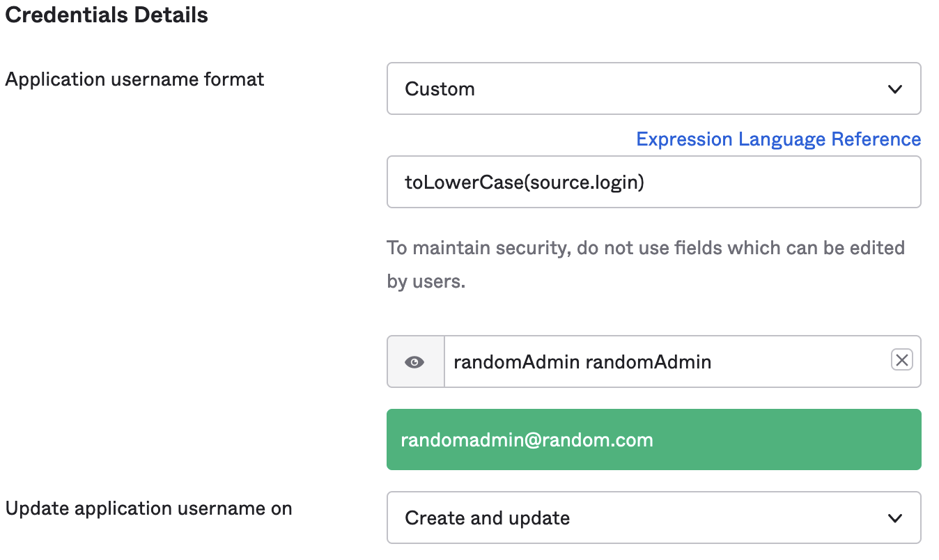Click chevron arrow on Create and update

(x=895, y=518)
